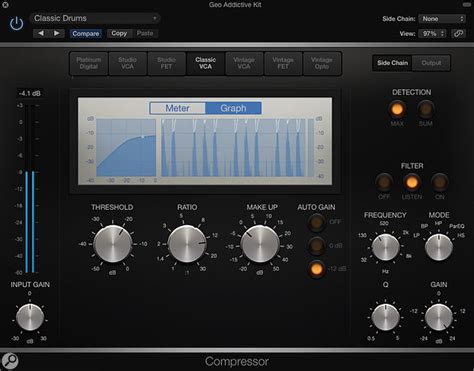The height and width of the screenshot is (371, 474).
Task: Click the ParEQ mode label
Action: pyautogui.click(x=456, y=226)
